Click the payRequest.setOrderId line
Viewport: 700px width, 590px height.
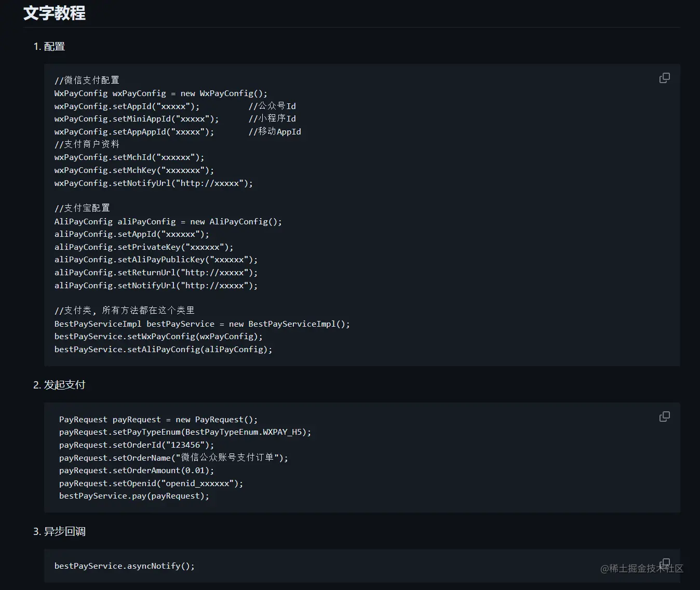point(137,445)
